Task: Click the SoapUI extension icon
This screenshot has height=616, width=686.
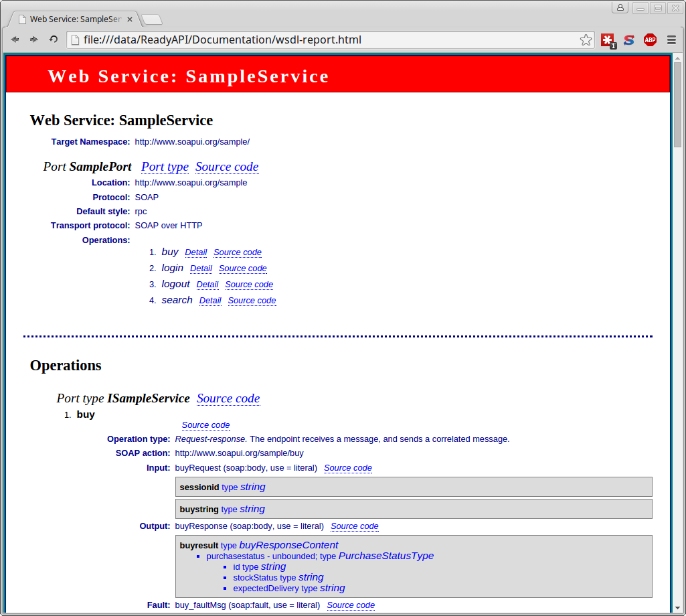Action: click(x=628, y=40)
